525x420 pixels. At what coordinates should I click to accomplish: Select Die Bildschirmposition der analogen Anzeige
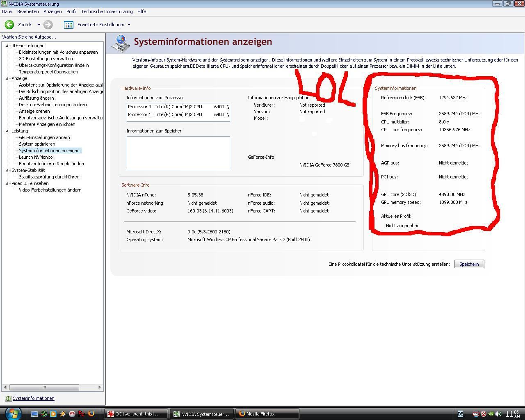point(61,91)
